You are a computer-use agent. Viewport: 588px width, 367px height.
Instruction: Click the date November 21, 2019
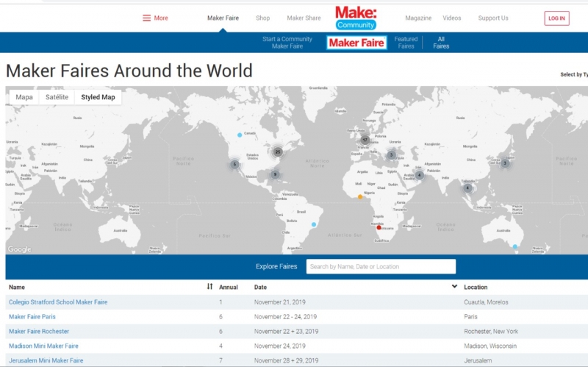[280, 302]
